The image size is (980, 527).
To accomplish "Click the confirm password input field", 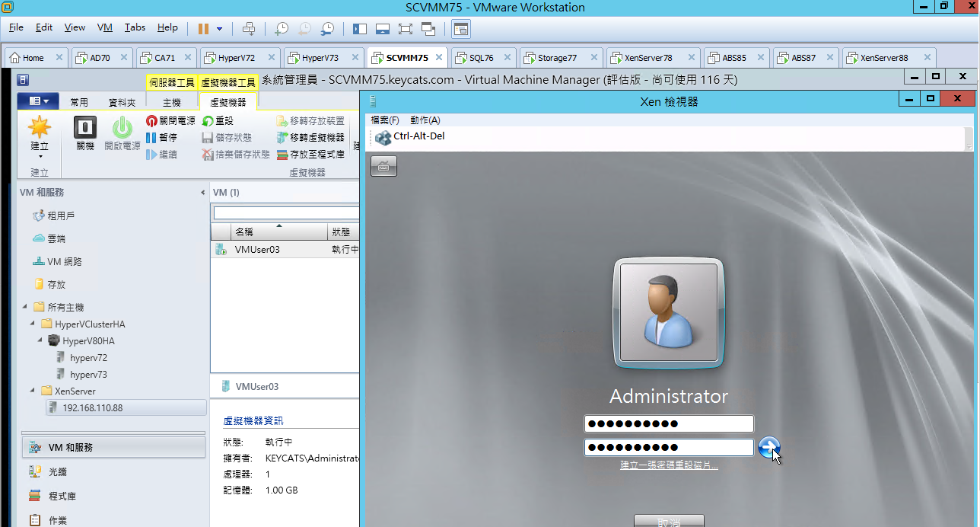I will (x=669, y=447).
